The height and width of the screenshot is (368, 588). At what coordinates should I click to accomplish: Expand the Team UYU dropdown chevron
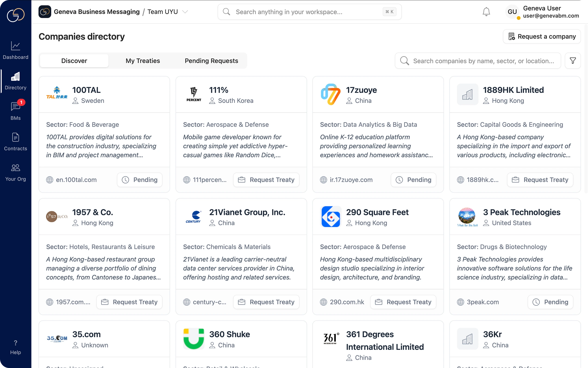pyautogui.click(x=185, y=12)
